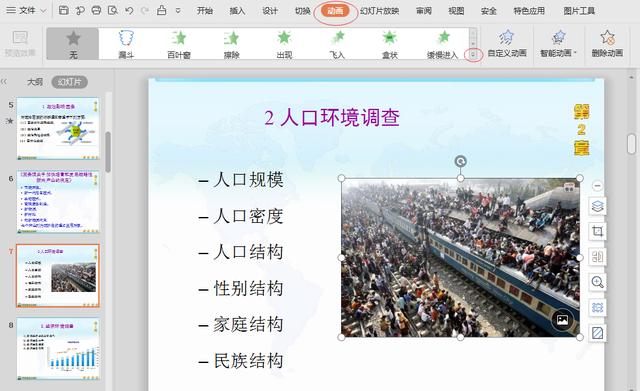The width and height of the screenshot is (640, 391).
Task: Click the 预览效果 button
Action: pos(20,44)
